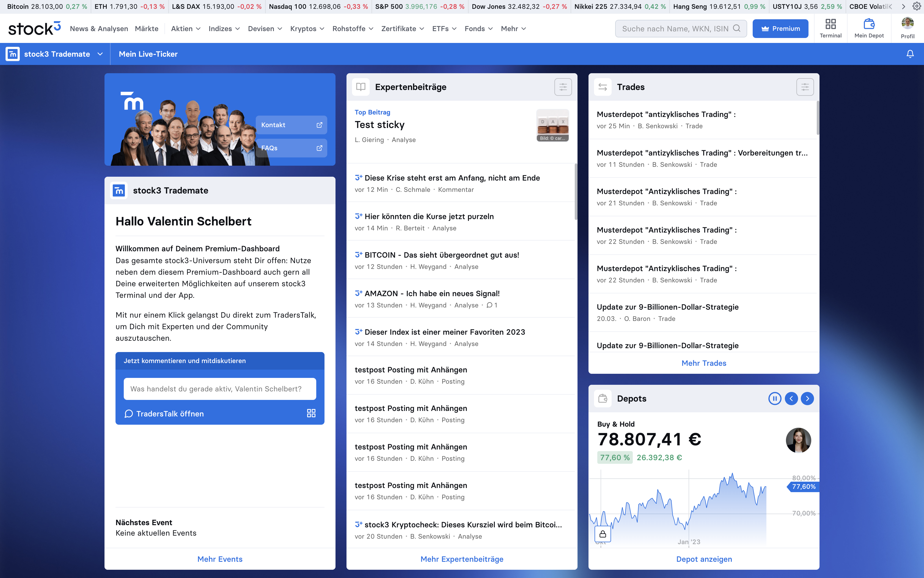
Task: Click Mehr Trades link
Action: point(704,363)
